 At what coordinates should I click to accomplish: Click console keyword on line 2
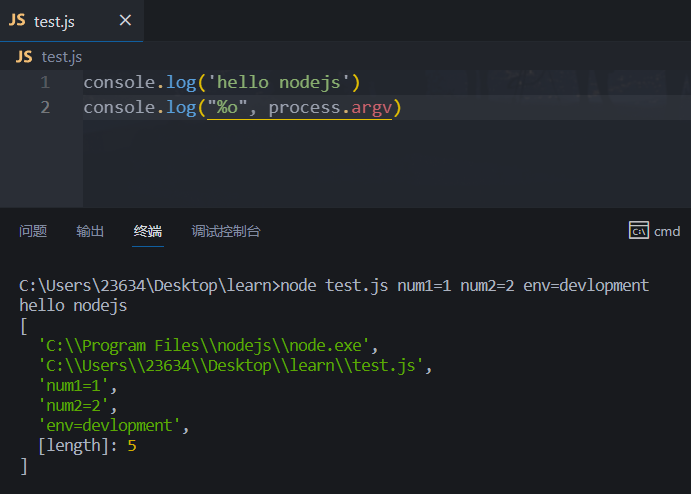coord(119,108)
